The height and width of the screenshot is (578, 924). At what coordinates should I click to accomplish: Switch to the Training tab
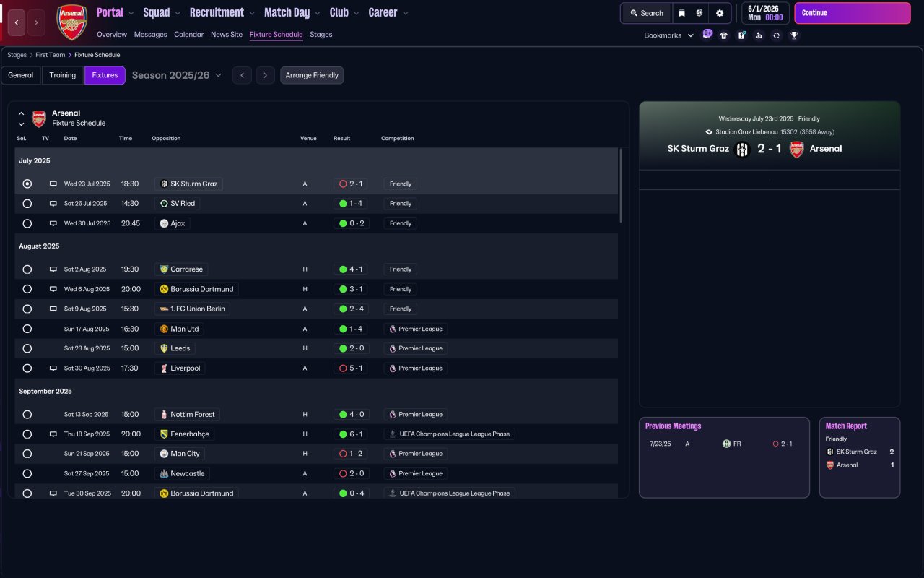tap(63, 75)
